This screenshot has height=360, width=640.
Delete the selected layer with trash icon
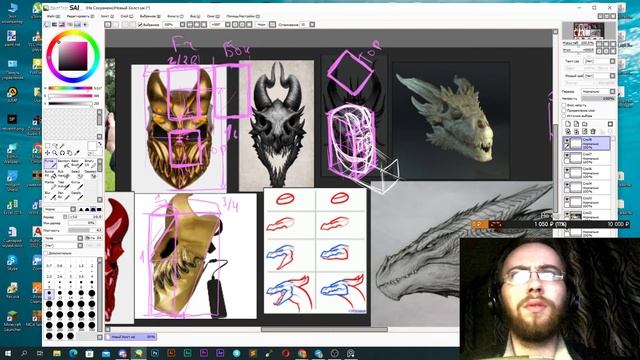(x=593, y=131)
